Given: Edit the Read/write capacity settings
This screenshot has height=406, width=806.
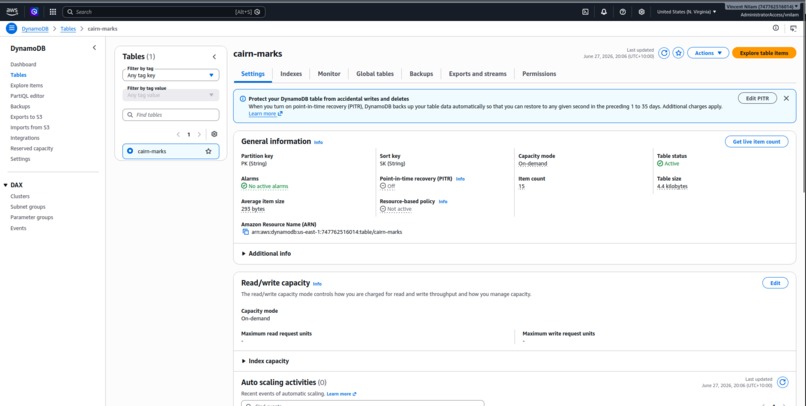Looking at the screenshot, I should pyautogui.click(x=775, y=283).
